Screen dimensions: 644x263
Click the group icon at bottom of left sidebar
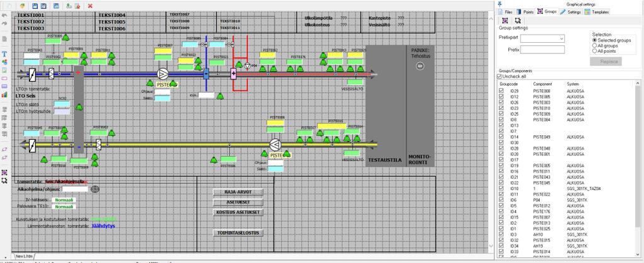click(x=4, y=172)
